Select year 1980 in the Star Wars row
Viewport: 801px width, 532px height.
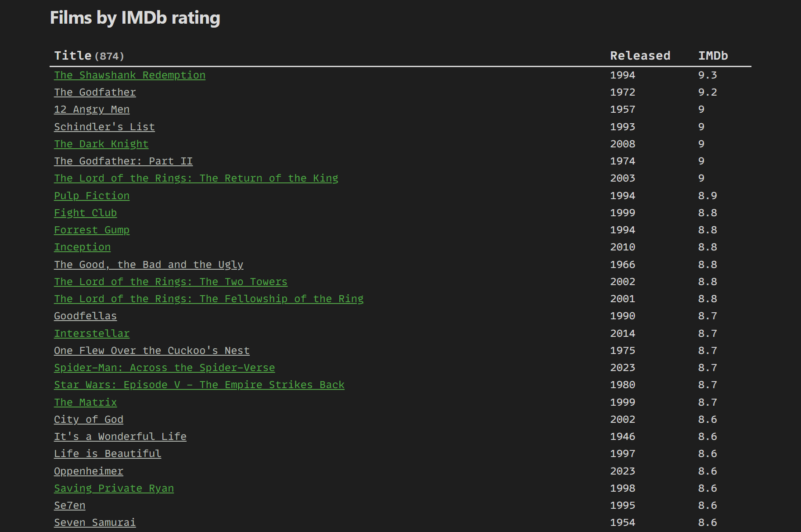pyautogui.click(x=623, y=385)
